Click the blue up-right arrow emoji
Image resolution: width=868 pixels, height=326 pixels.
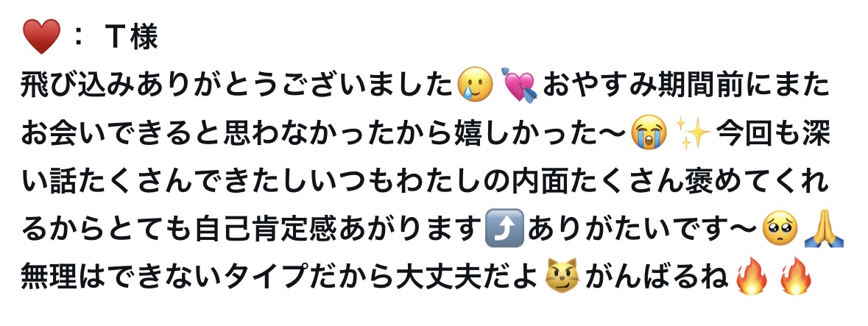pos(503,227)
